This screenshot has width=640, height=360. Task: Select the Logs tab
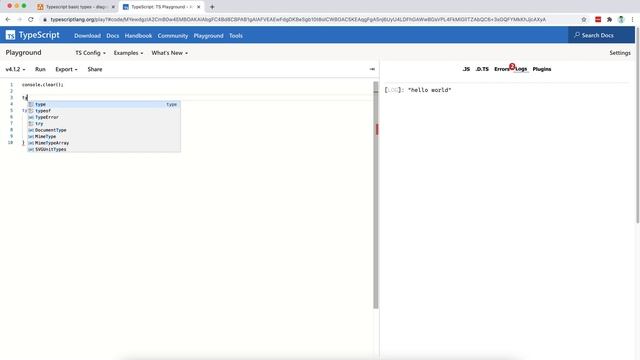[x=521, y=69]
